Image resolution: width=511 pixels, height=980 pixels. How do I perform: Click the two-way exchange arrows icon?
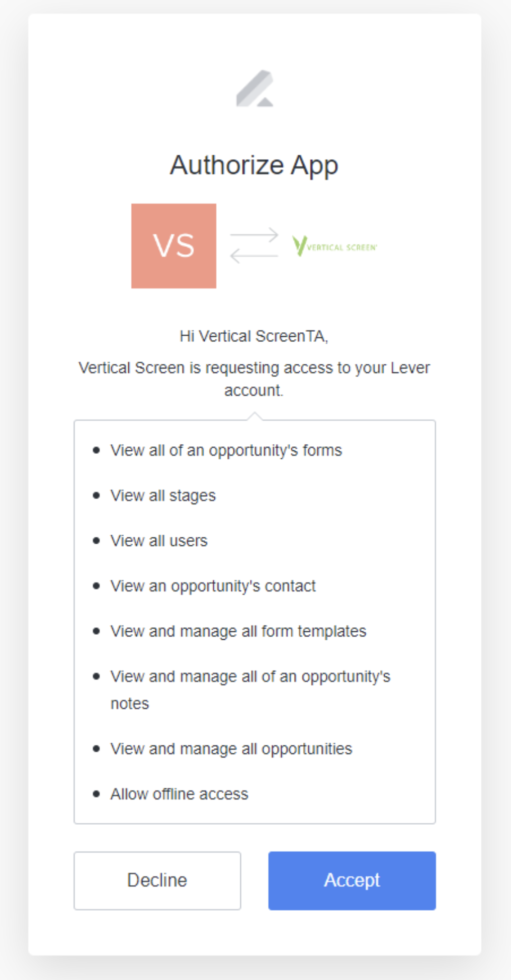[254, 246]
